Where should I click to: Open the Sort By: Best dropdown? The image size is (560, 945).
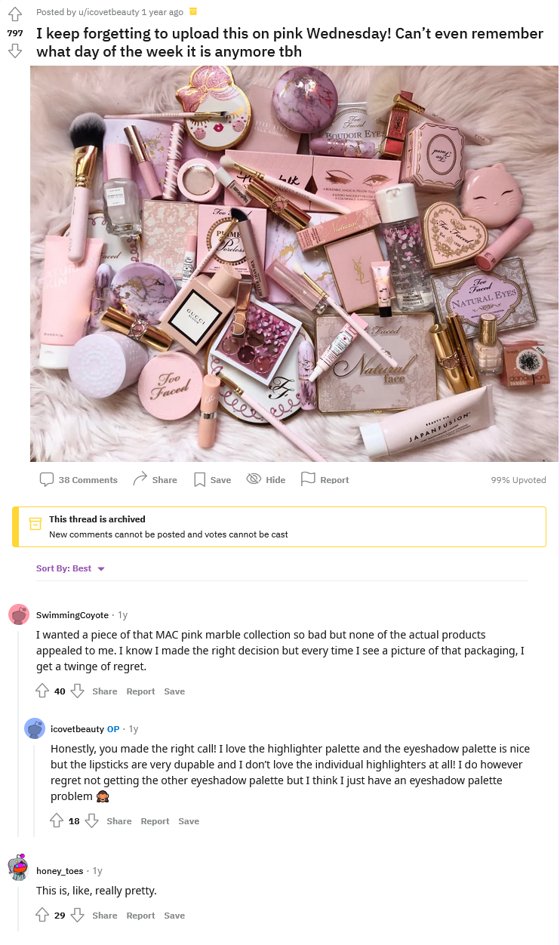(70, 568)
